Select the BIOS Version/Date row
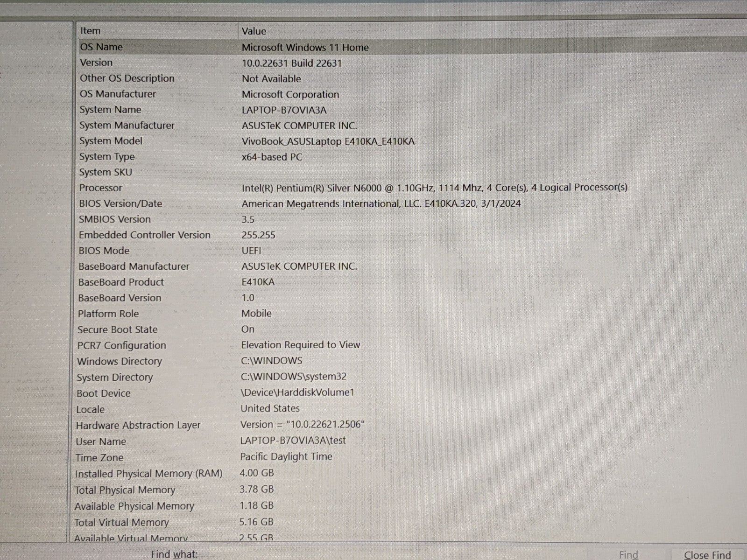This screenshot has width=747, height=560. tap(120, 203)
